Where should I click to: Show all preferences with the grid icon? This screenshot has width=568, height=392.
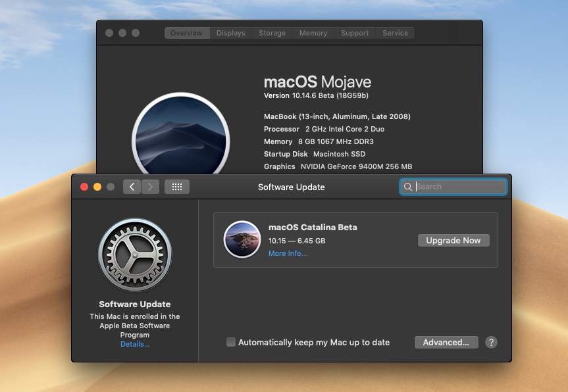(x=177, y=187)
